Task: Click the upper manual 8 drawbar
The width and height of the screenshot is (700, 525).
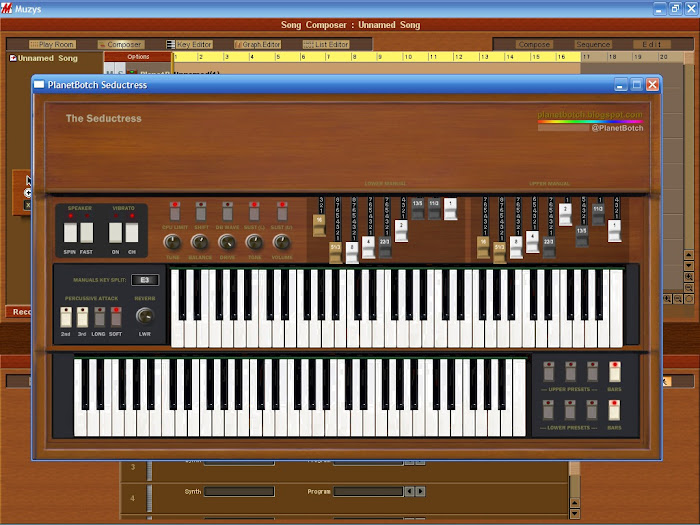Action: tap(516, 247)
